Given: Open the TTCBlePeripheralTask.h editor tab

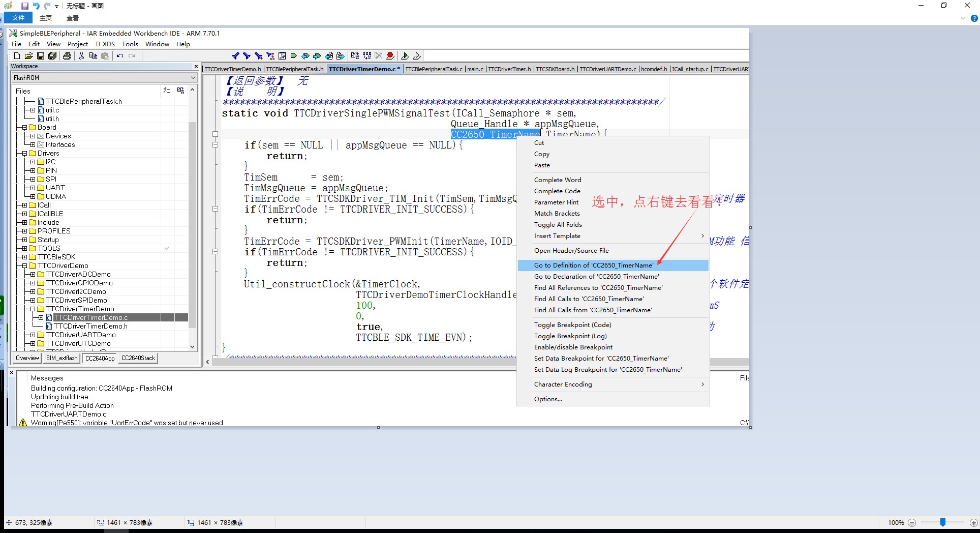Looking at the screenshot, I should (x=295, y=69).
